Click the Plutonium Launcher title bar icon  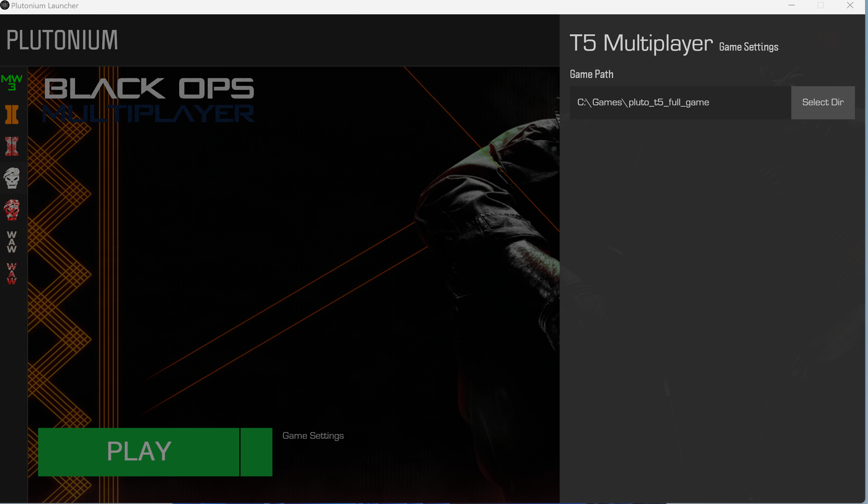pyautogui.click(x=5, y=5)
